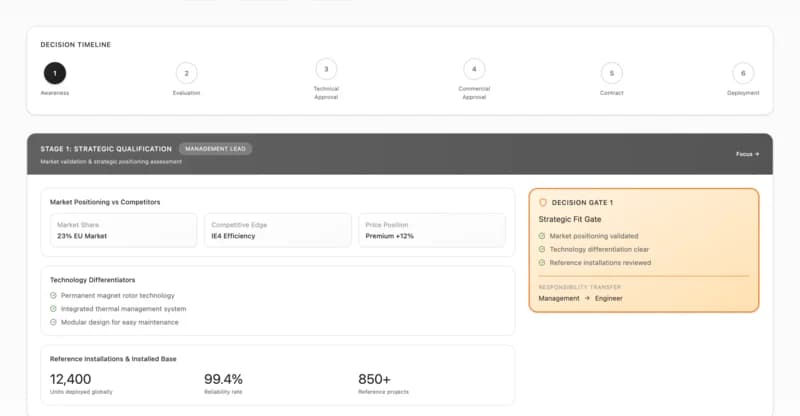Select step 3 Technical Approval
800x416 pixels.
point(325,69)
